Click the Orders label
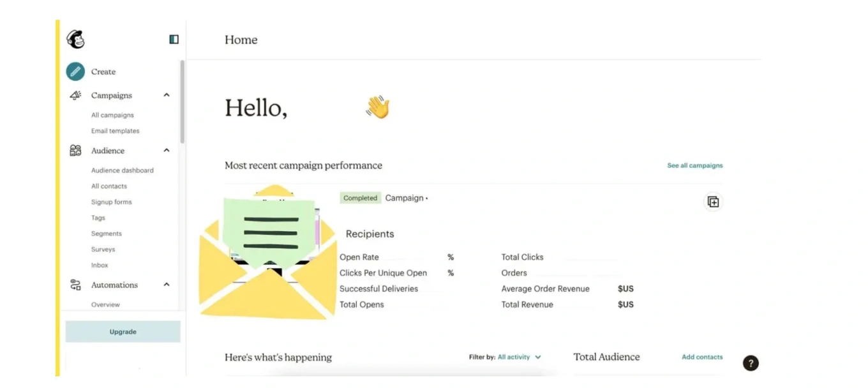The height and width of the screenshot is (390, 868). pos(514,273)
